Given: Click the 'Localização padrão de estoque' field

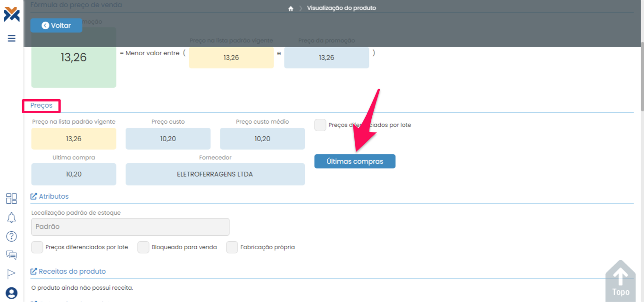Looking at the screenshot, I should (130, 226).
